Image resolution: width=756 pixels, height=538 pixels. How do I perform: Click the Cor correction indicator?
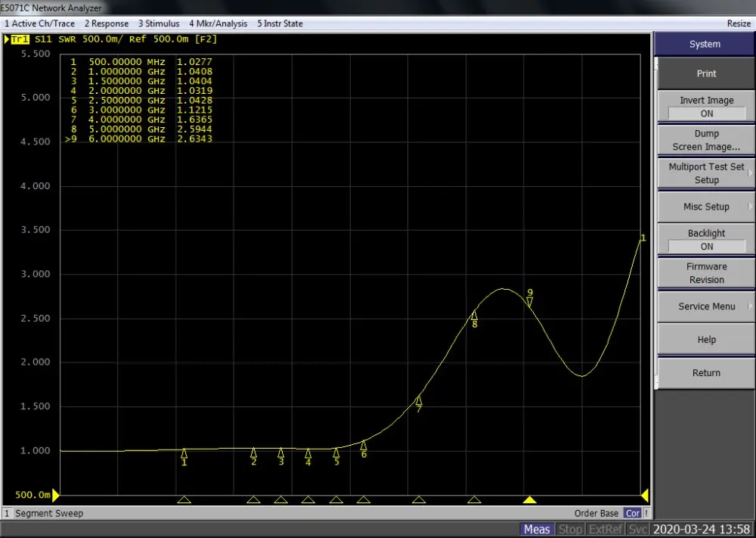pyautogui.click(x=632, y=513)
